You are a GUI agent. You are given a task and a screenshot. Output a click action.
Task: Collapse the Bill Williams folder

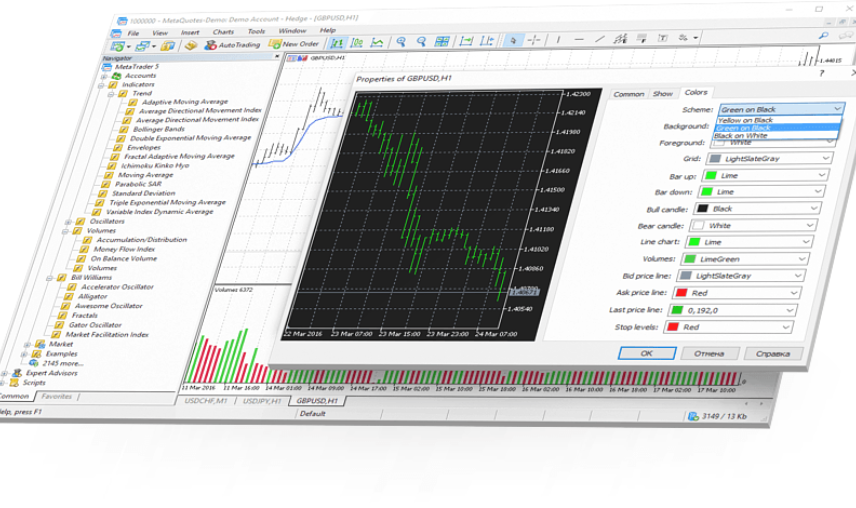pos(50,278)
